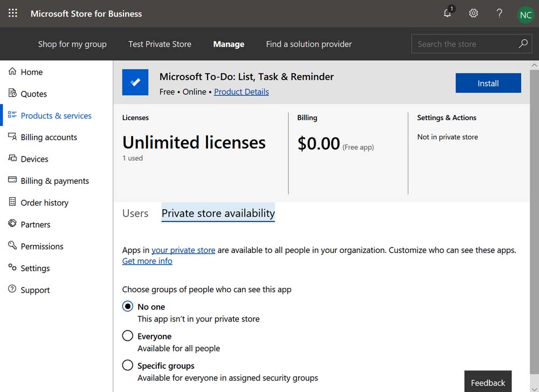
Task: Open the NC account avatar
Action: (x=526, y=15)
